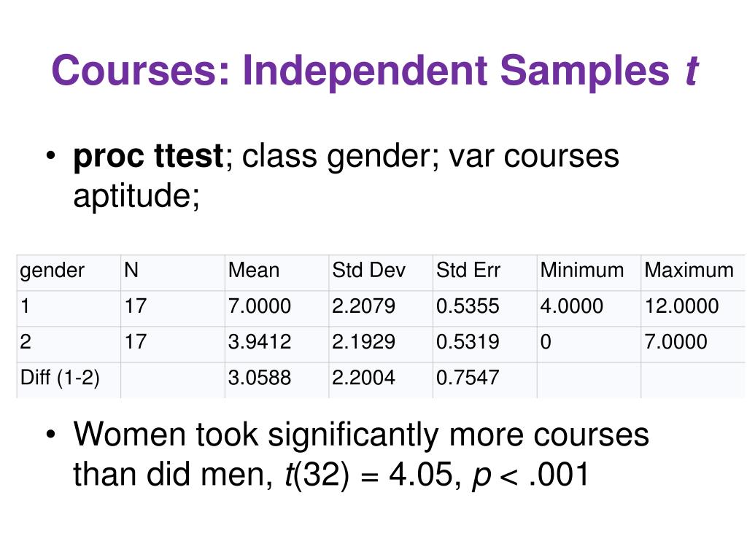This screenshot has height=560, width=747.
Task: Click the word 'aptitude;' in first bullet
Action: click(136, 195)
